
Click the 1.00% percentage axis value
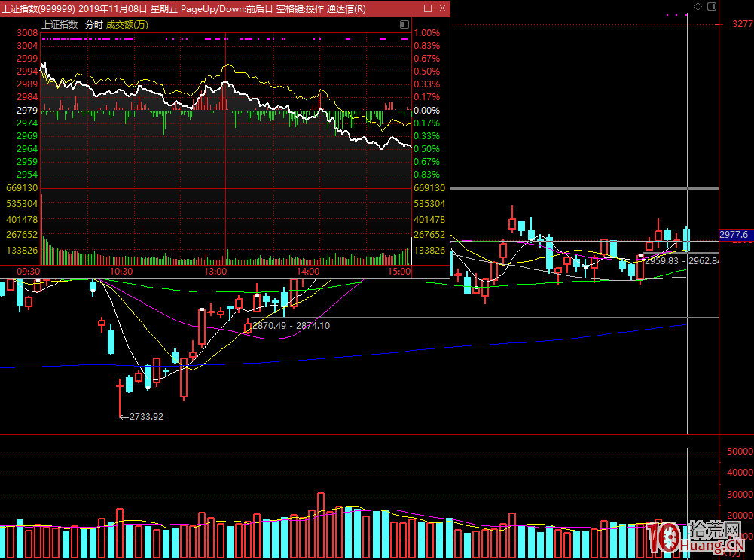427,32
